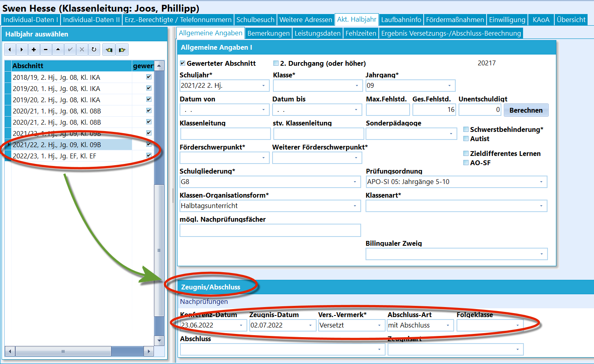Go to next Halbjahr record arrow

pyautogui.click(x=22, y=50)
